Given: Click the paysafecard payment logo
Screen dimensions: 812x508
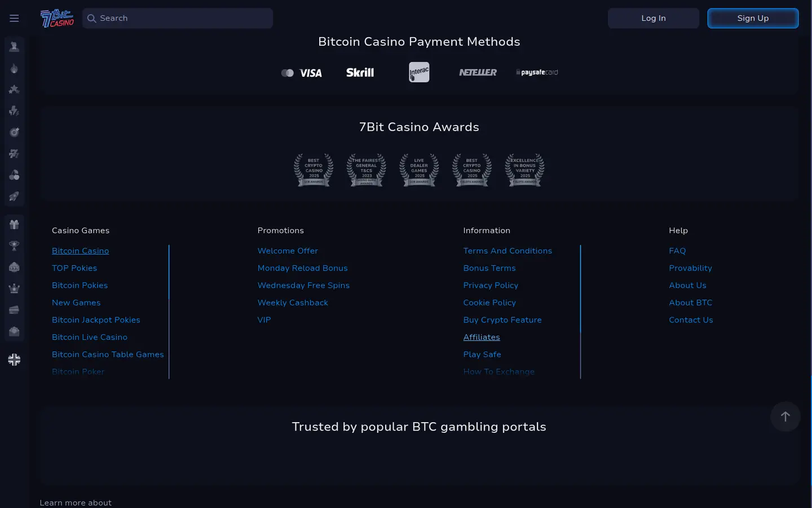Looking at the screenshot, I should pos(537,72).
